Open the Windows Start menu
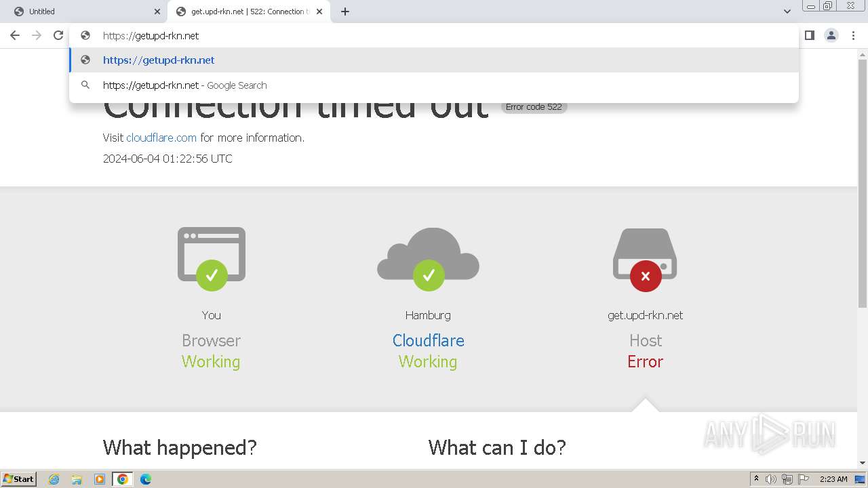868x488 pixels. pos(19,479)
